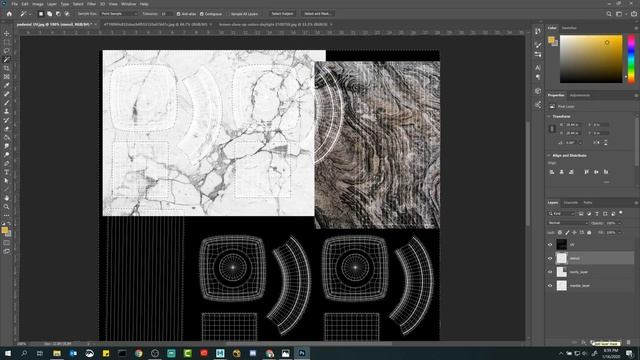This screenshot has height=360, width=640.
Task: Open the Layers panel options menu
Action: tap(636, 203)
